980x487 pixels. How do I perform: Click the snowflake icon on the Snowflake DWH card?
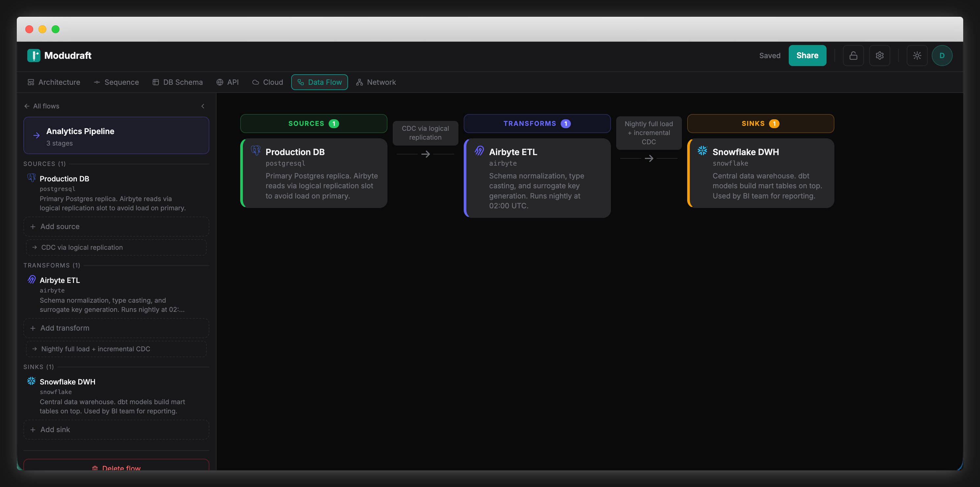tap(702, 151)
